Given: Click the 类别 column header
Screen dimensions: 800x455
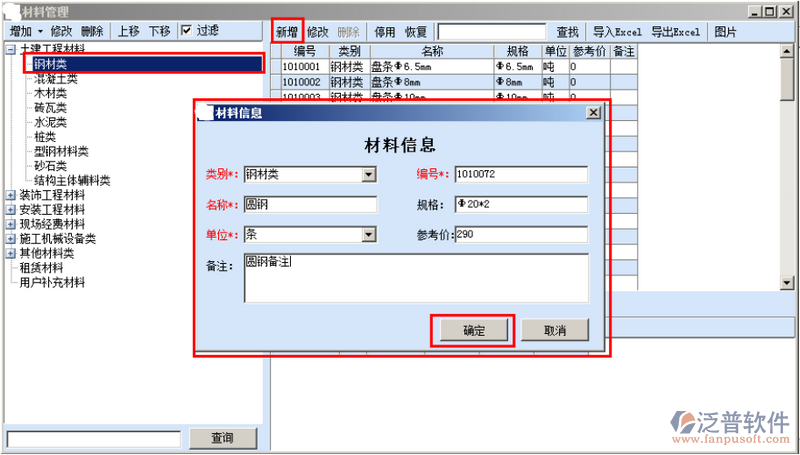Looking at the screenshot, I should pyautogui.click(x=350, y=52).
